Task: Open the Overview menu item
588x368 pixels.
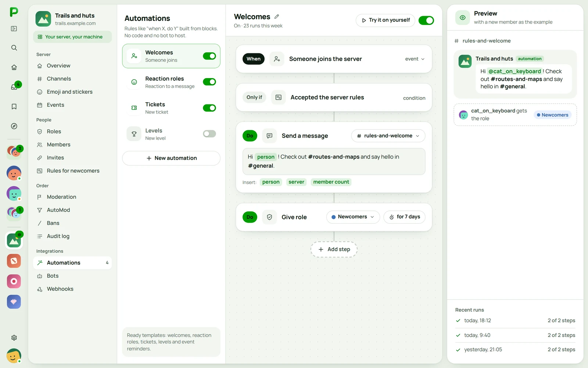Action: click(72, 66)
